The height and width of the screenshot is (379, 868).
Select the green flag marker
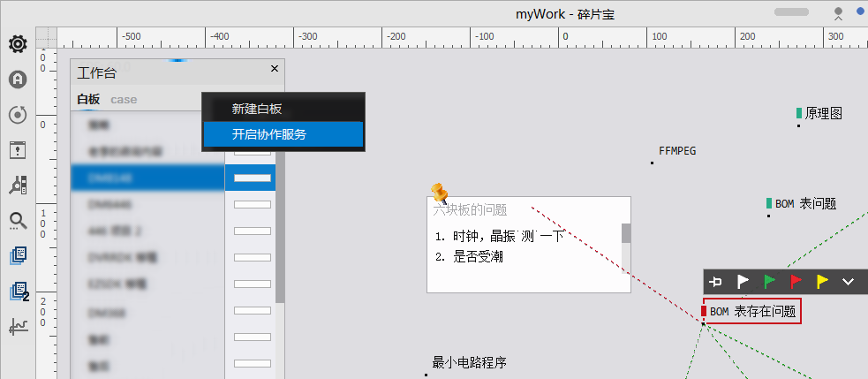point(769,282)
